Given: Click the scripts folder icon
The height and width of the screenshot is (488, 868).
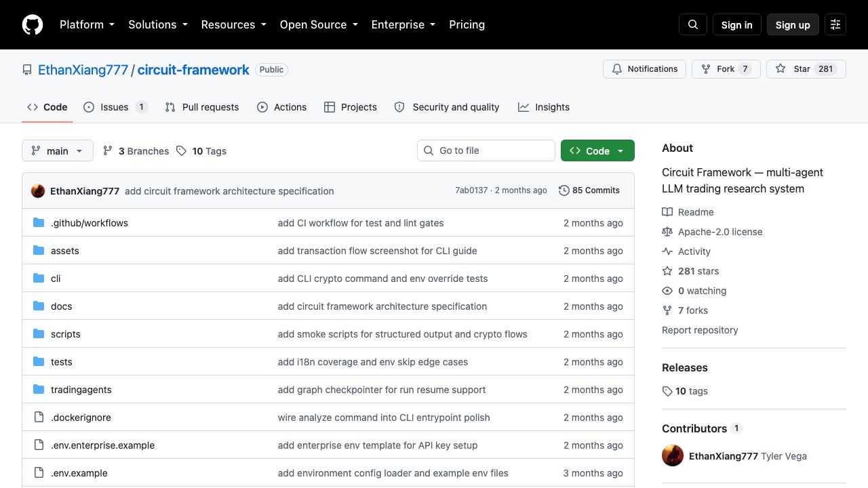Looking at the screenshot, I should click(39, 334).
